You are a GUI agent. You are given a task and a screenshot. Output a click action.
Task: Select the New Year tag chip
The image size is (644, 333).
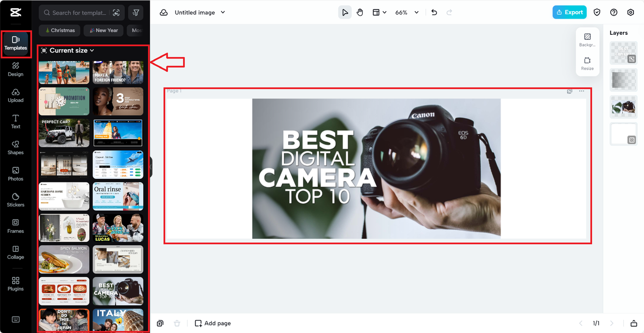coord(104,30)
